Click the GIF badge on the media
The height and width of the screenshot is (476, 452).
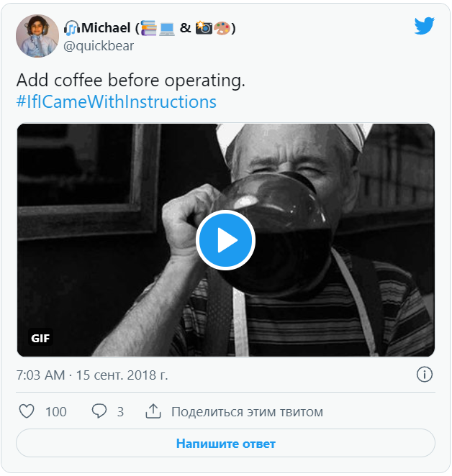pyautogui.click(x=41, y=337)
